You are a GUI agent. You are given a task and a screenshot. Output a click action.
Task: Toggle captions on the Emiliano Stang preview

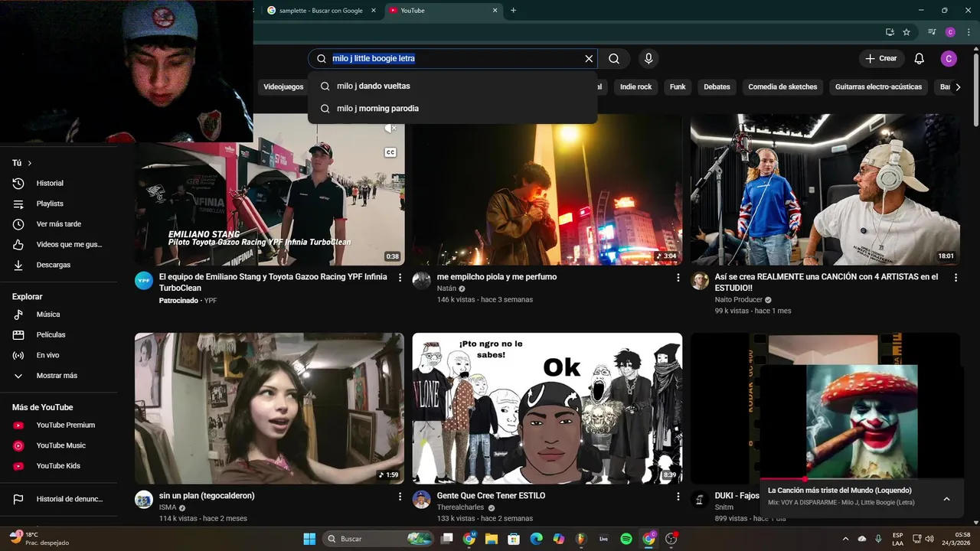click(x=390, y=152)
